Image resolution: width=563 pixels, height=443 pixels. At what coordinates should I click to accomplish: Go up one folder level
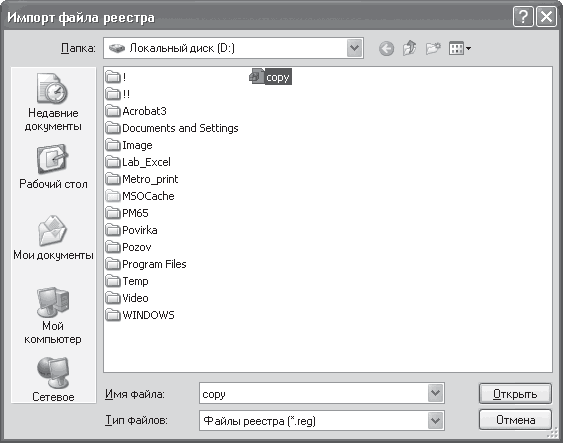click(409, 48)
